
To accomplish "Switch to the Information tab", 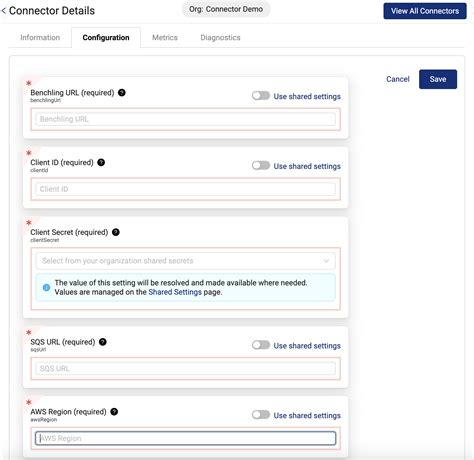I will [x=40, y=37].
